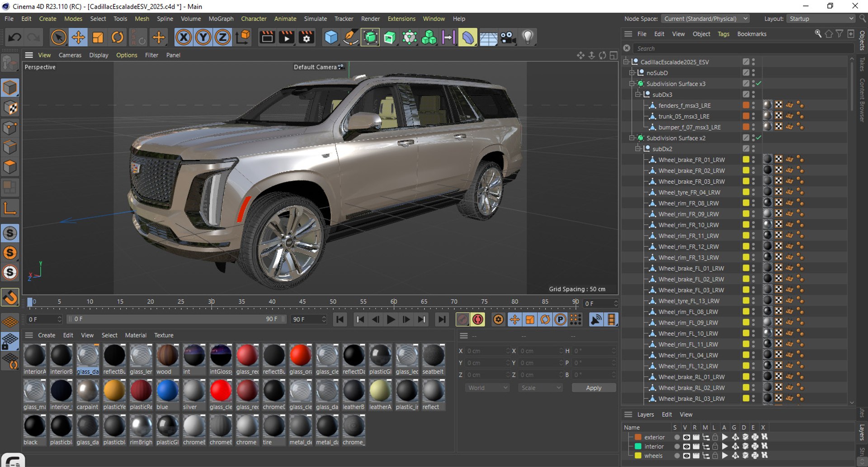Select the Spline Pen tool
The width and height of the screenshot is (868, 467).
point(351,38)
